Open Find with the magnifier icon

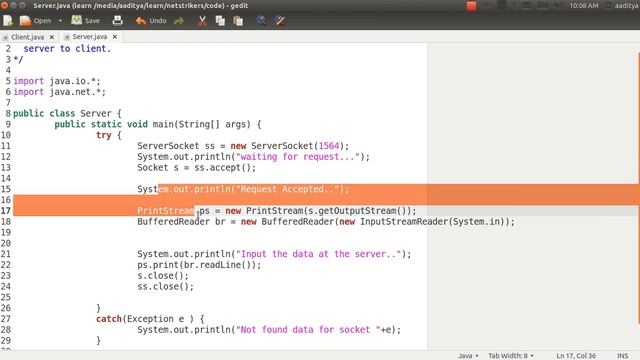[x=261, y=20]
